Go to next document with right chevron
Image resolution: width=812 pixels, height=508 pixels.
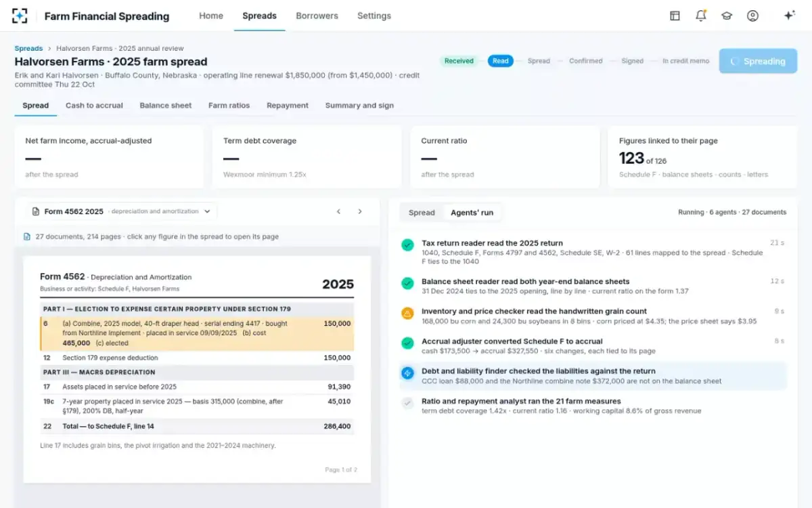click(x=360, y=211)
